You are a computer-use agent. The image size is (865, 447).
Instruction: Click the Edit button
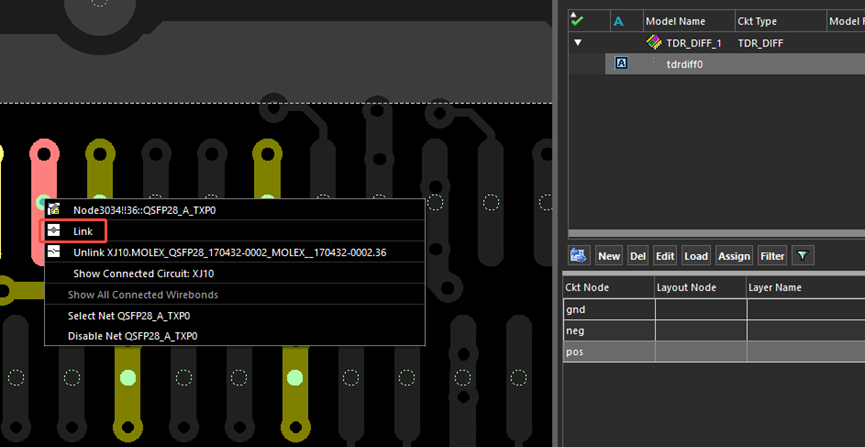pyautogui.click(x=665, y=256)
